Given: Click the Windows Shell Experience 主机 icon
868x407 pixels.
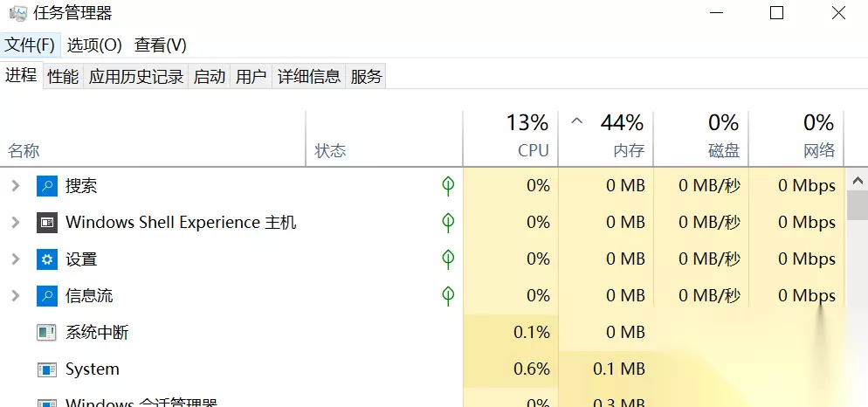Looking at the screenshot, I should pos(46,223).
